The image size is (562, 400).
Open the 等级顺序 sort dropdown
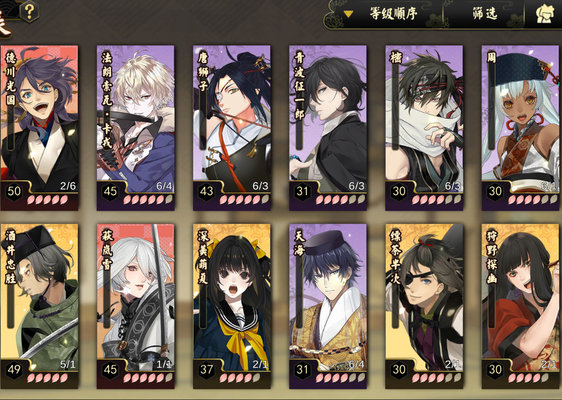coord(385,14)
